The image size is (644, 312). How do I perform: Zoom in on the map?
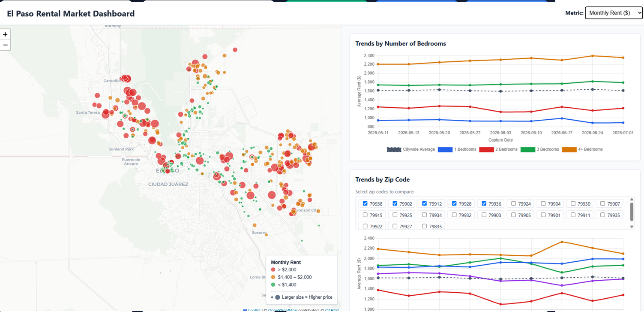(5, 34)
